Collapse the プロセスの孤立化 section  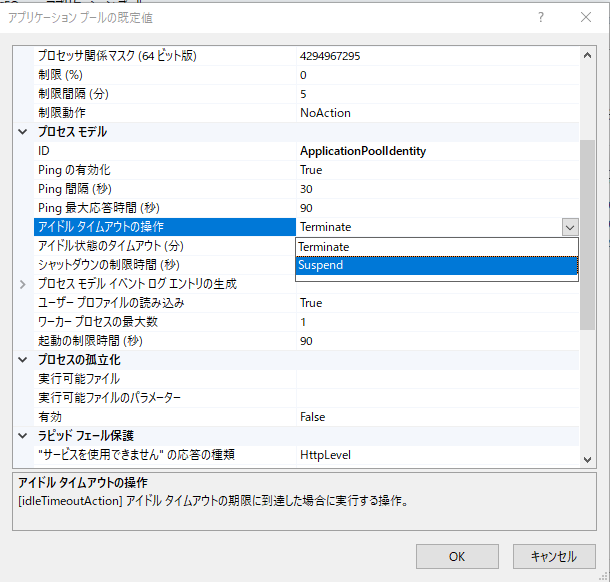[x=23, y=360]
